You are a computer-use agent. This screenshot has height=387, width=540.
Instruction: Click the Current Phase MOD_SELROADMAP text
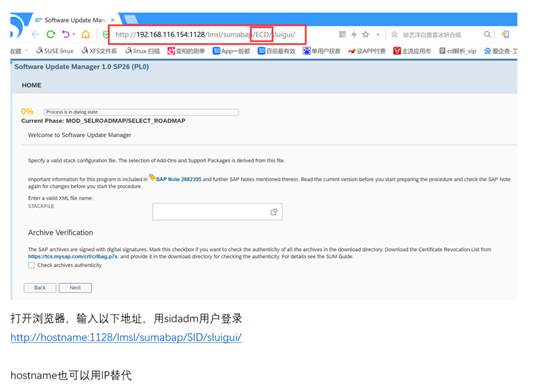pyautogui.click(x=103, y=121)
